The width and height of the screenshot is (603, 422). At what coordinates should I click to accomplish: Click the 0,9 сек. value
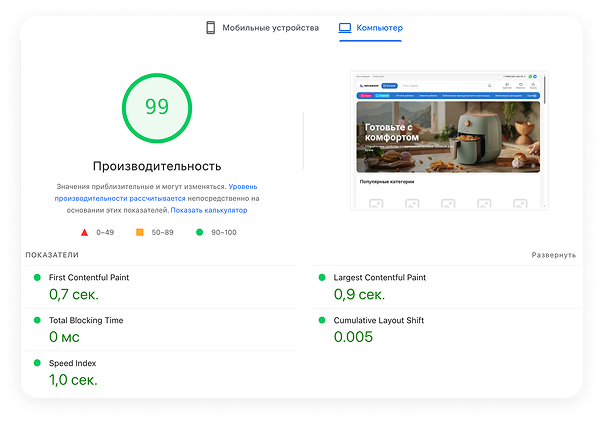pyautogui.click(x=359, y=295)
